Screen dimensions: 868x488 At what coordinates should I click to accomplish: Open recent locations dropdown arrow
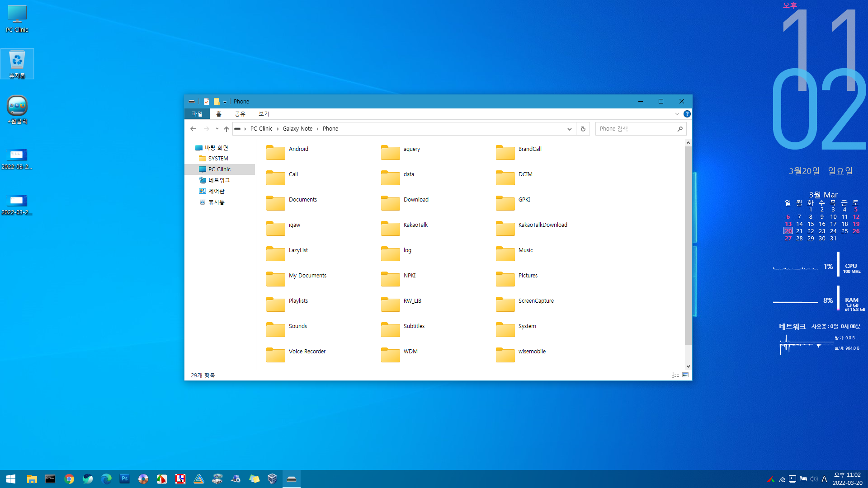pyautogui.click(x=217, y=129)
